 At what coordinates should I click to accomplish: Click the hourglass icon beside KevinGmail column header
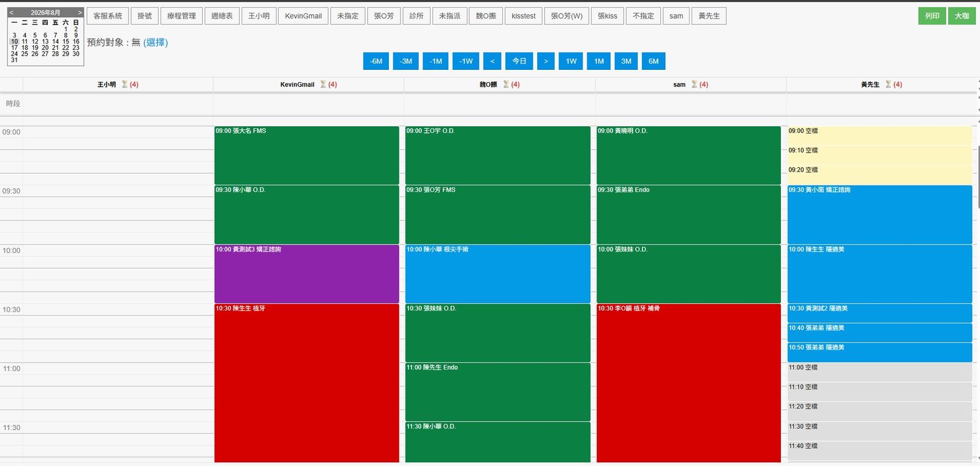point(323,85)
